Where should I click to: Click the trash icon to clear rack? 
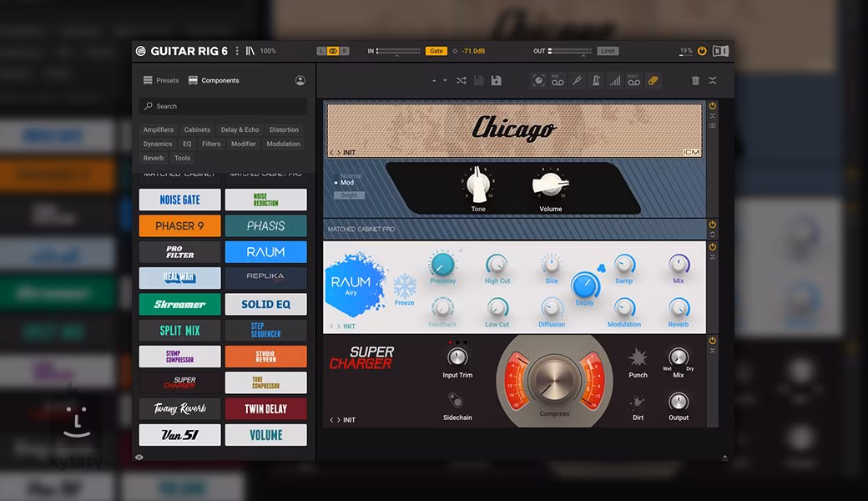click(x=695, y=80)
